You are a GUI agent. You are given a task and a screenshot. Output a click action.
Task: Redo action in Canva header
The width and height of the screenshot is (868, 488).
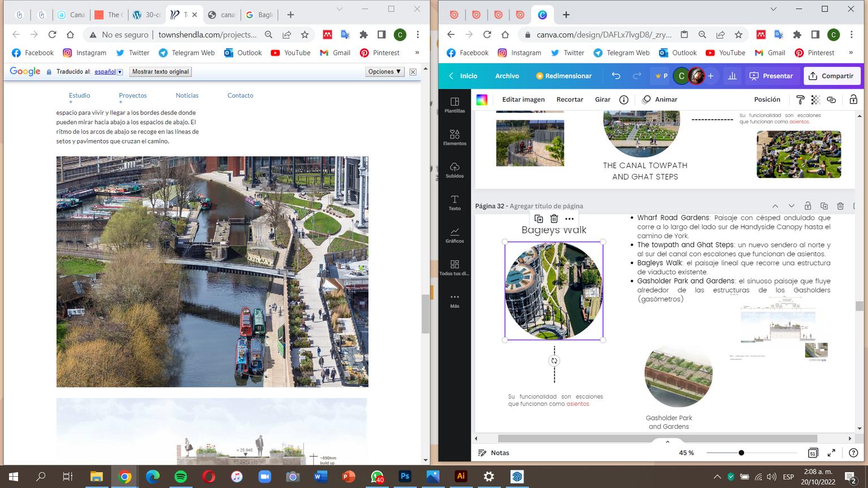point(637,76)
